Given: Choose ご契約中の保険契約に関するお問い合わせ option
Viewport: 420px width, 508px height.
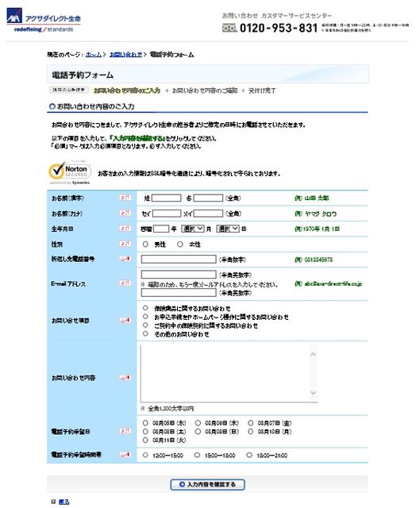Looking at the screenshot, I should (145, 325).
